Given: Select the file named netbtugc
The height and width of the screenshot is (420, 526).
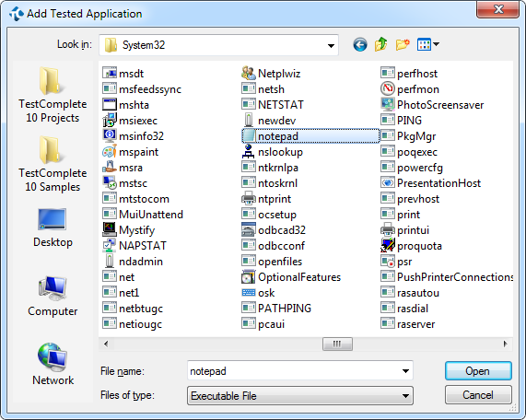Looking at the screenshot, I should pos(133,309).
